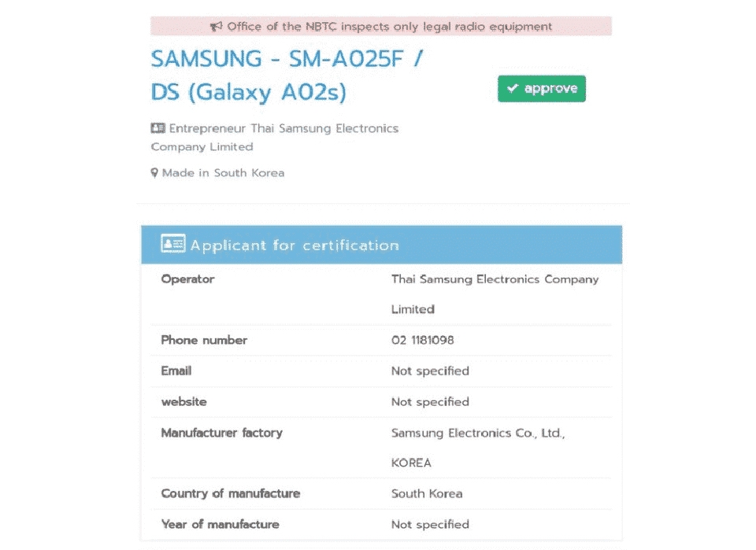Click the Year of manufacture label
756x550 pixels.
point(220,525)
